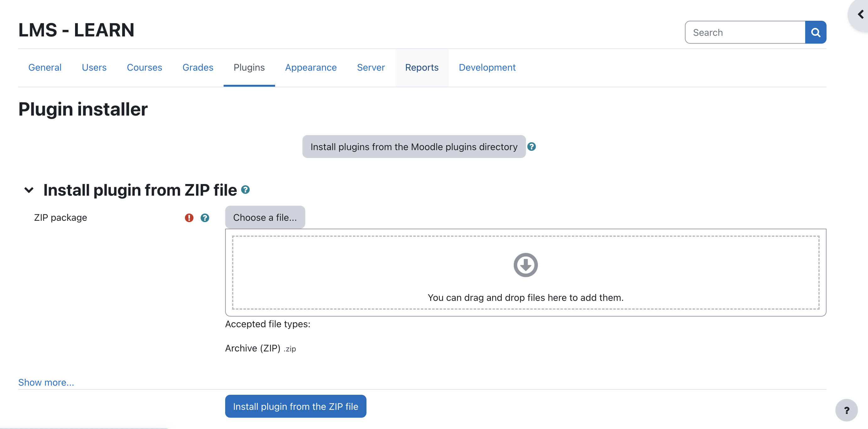Open the Reports tab
The width and height of the screenshot is (868, 429).
(x=421, y=68)
